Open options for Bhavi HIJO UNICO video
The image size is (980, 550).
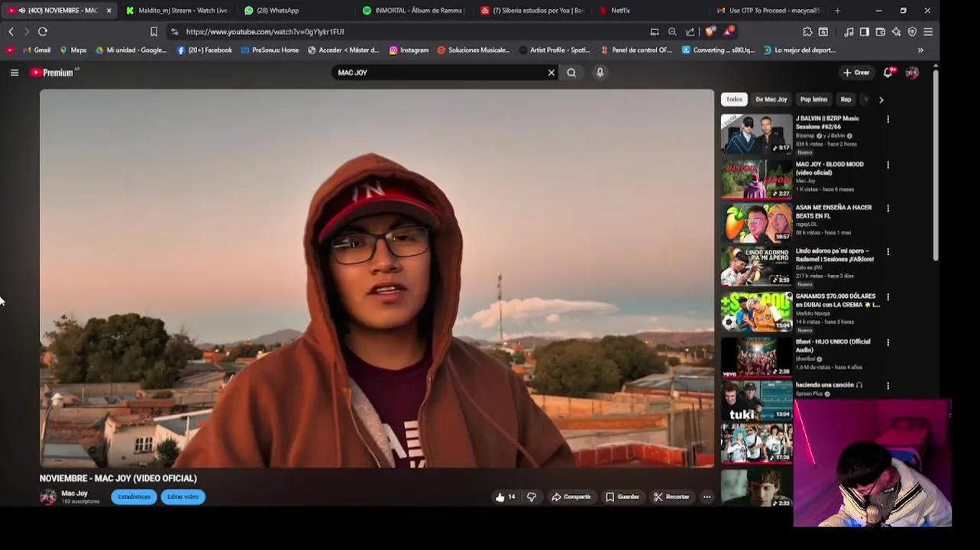[x=888, y=342]
